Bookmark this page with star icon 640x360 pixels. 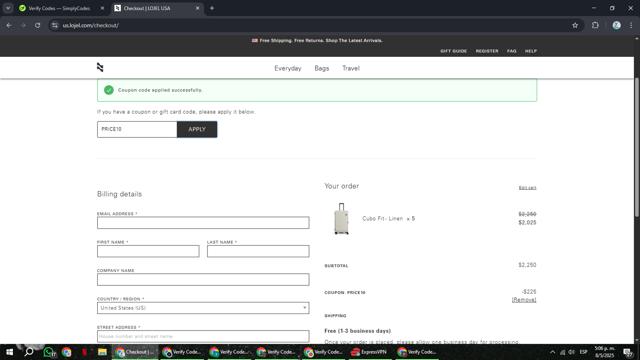point(575,25)
